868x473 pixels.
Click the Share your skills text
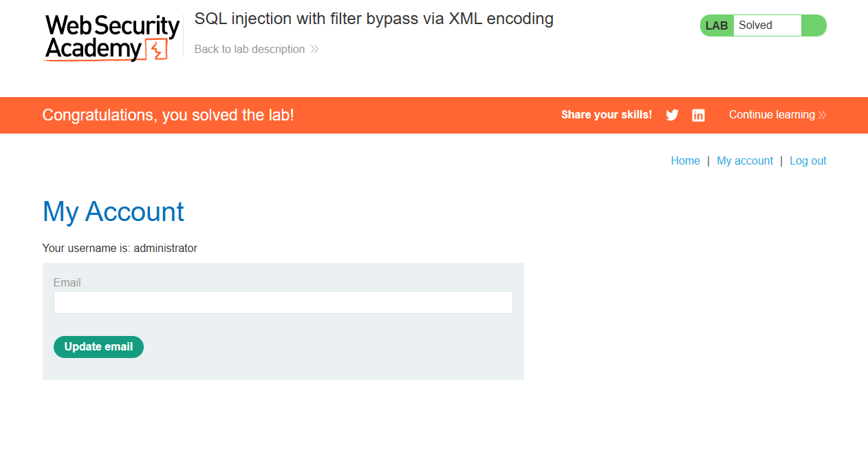tap(607, 115)
